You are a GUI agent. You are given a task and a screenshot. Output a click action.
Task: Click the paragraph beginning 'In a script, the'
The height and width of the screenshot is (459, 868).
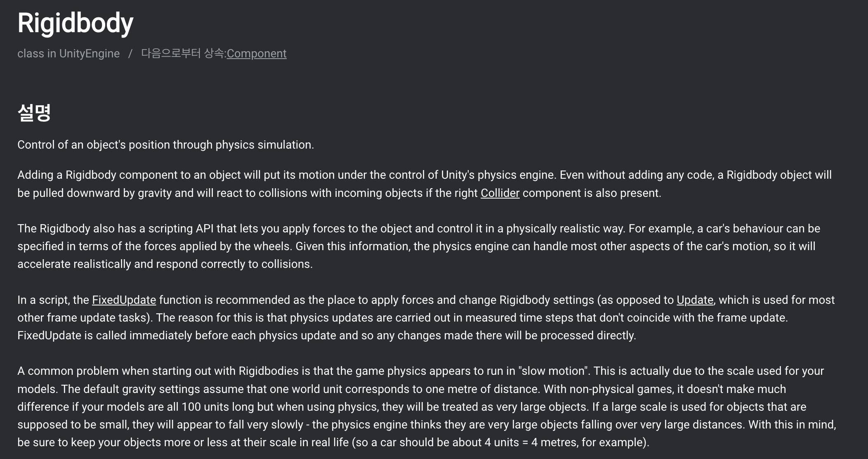click(426, 317)
